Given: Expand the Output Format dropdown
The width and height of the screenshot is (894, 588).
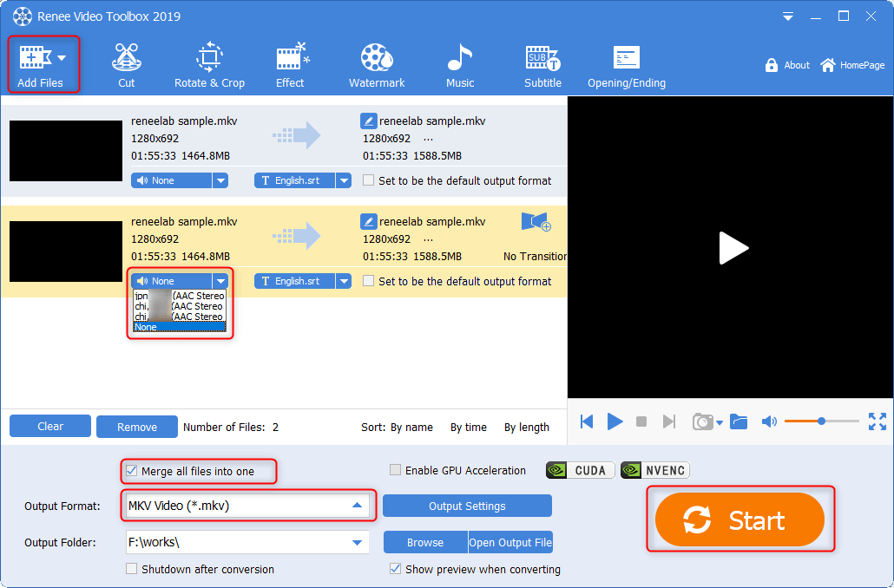Looking at the screenshot, I should pyautogui.click(x=357, y=506).
